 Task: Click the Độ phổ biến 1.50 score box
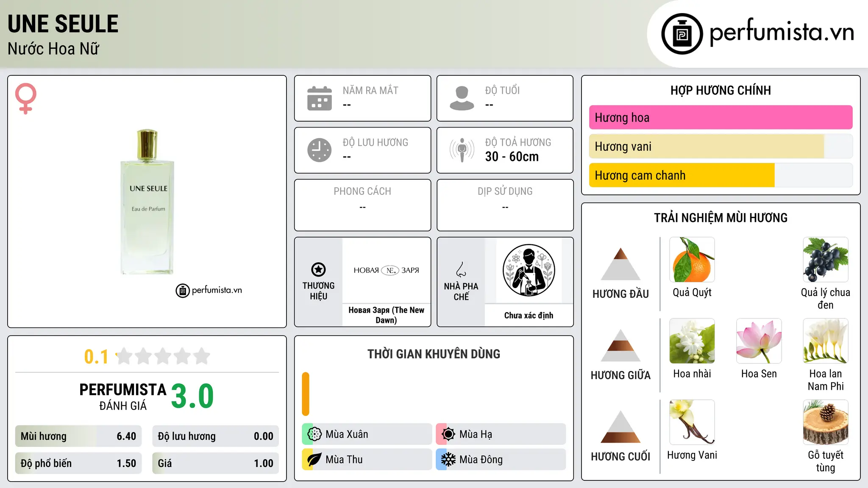point(78,463)
